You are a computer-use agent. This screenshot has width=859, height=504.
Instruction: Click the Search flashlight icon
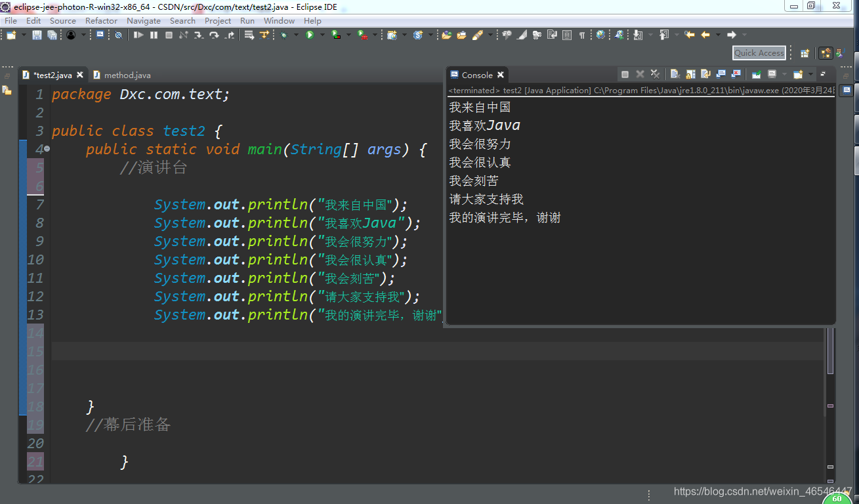478,35
